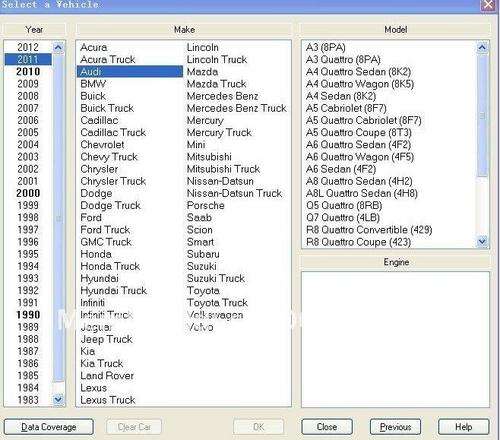The image size is (500, 440).
Task: Select Subaru make
Action: click(203, 254)
